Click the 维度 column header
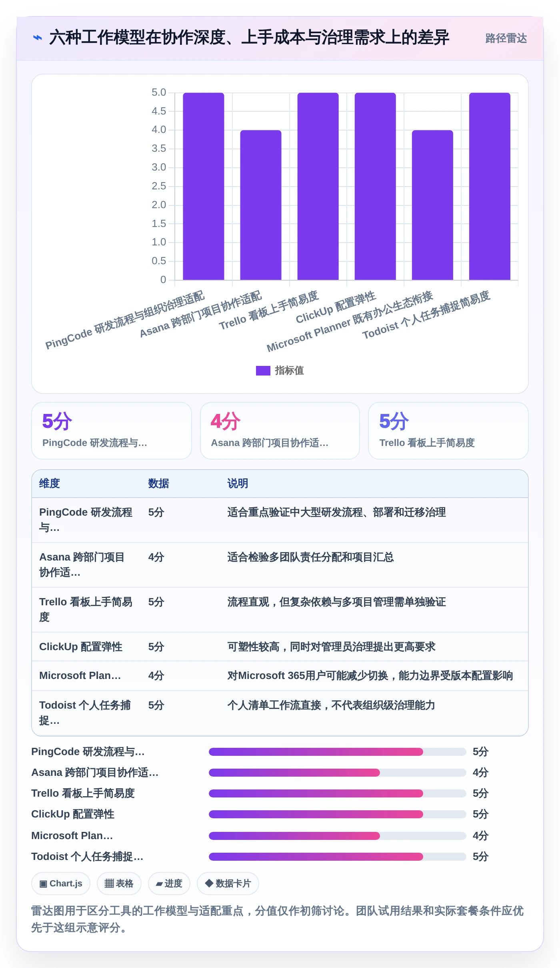This screenshot has width=560, height=968. pyautogui.click(x=50, y=484)
